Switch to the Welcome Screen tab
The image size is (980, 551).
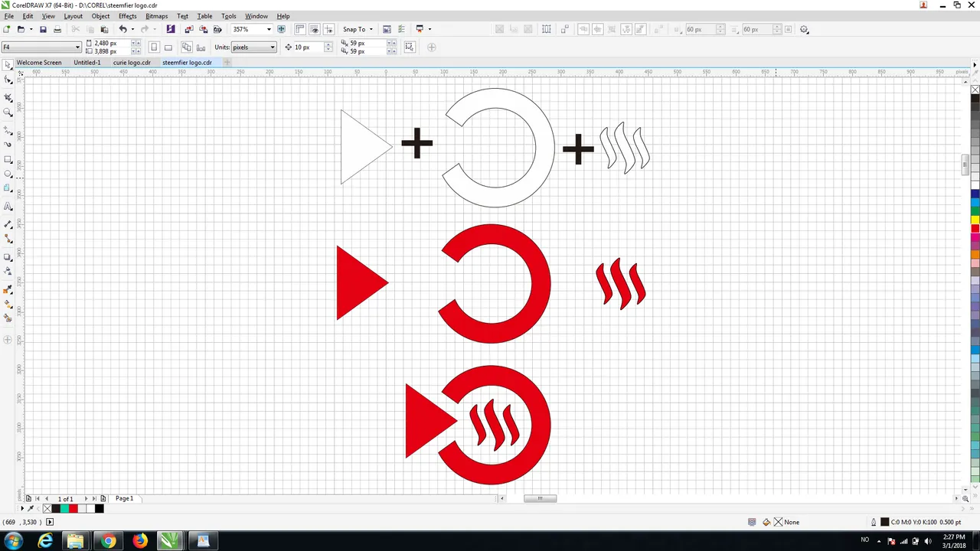(x=39, y=63)
